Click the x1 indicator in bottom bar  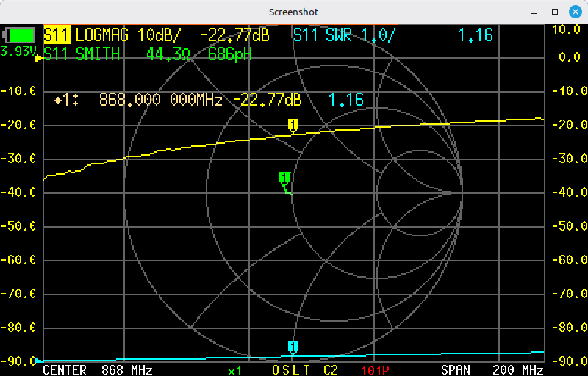(234, 370)
